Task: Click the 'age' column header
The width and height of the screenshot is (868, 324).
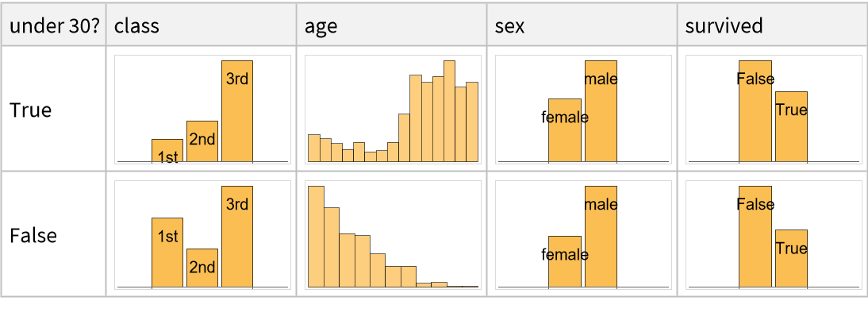Action: tap(321, 25)
